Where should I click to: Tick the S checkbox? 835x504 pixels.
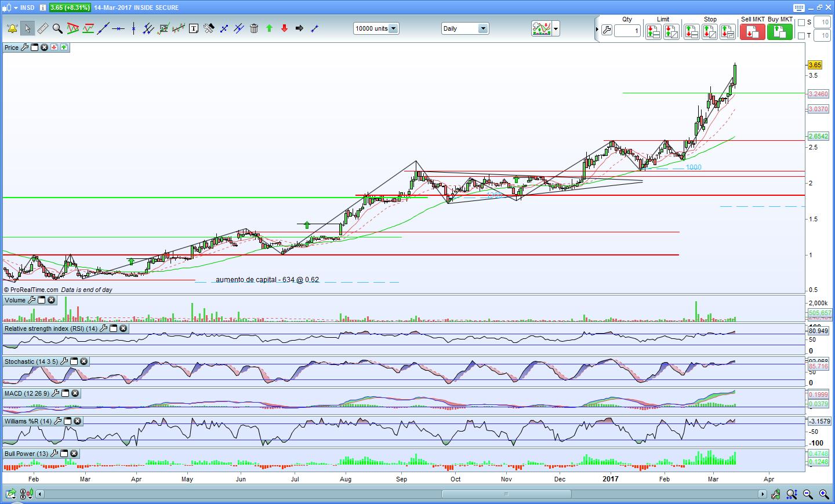pyautogui.click(x=801, y=23)
